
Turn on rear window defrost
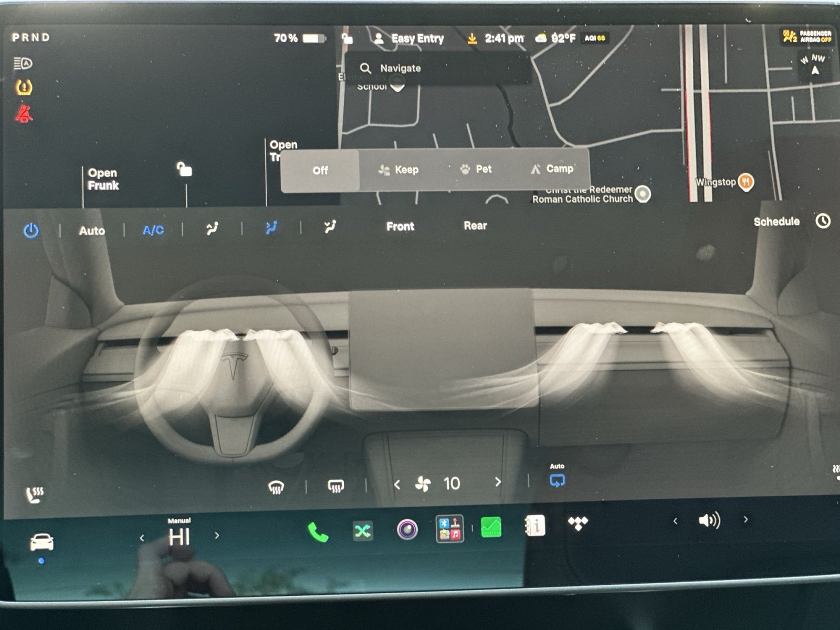[x=336, y=486]
